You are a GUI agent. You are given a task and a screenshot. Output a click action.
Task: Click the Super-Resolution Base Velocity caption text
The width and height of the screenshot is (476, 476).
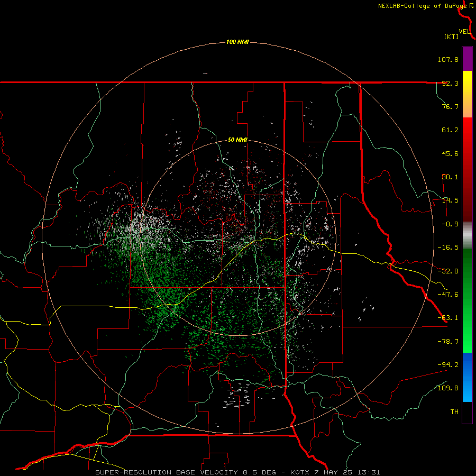click(x=237, y=472)
